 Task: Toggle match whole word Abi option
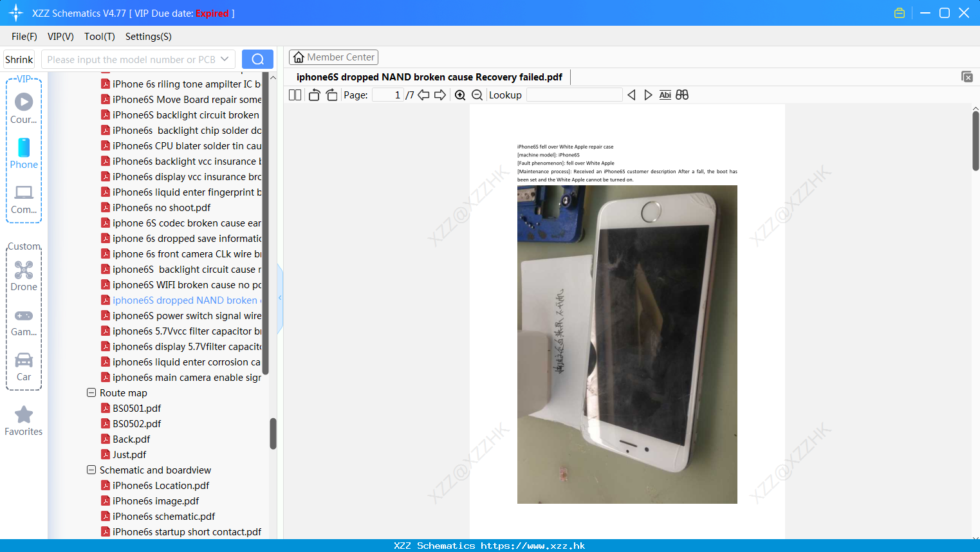click(665, 95)
